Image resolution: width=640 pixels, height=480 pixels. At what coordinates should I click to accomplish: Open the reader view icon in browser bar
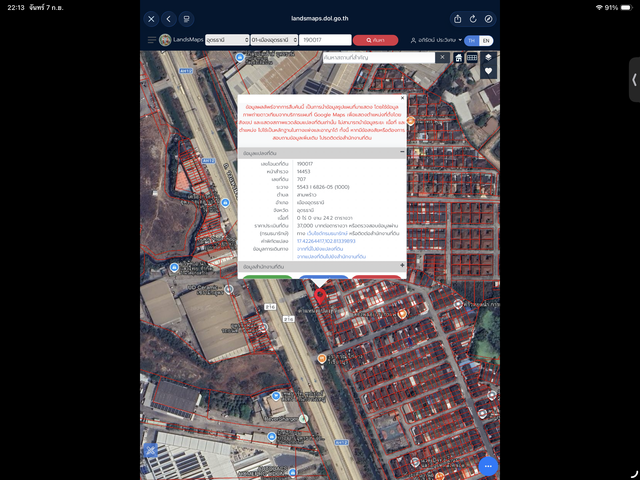pos(187,19)
